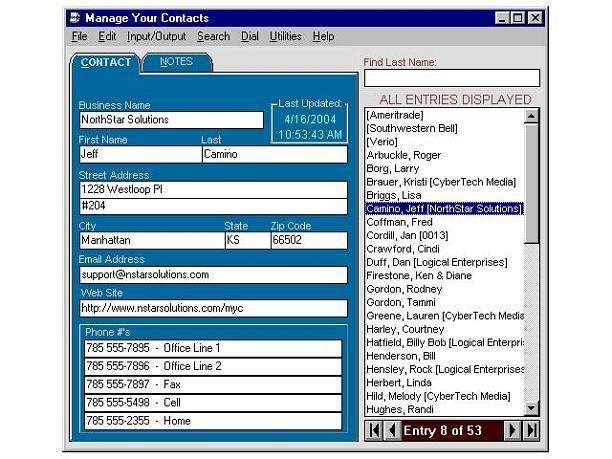Maximize the Manage Your Contacts window
This screenshot has height=459, width=612.
517,18
